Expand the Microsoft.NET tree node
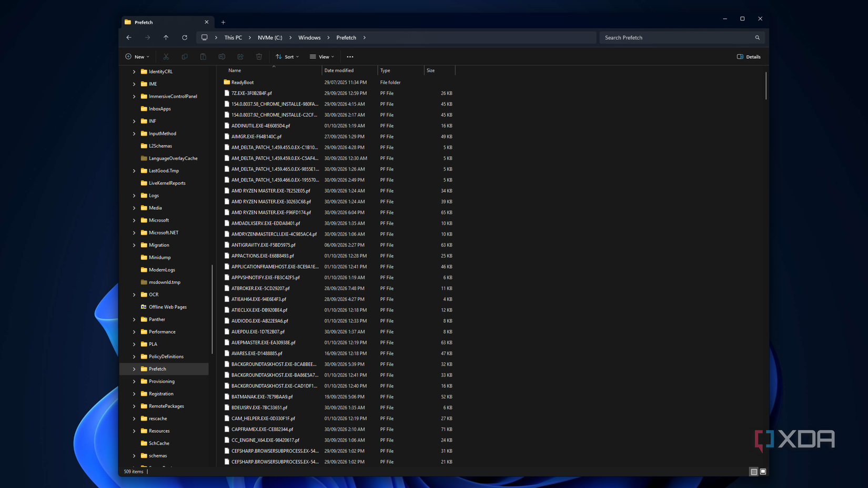868x488 pixels. tap(134, 232)
